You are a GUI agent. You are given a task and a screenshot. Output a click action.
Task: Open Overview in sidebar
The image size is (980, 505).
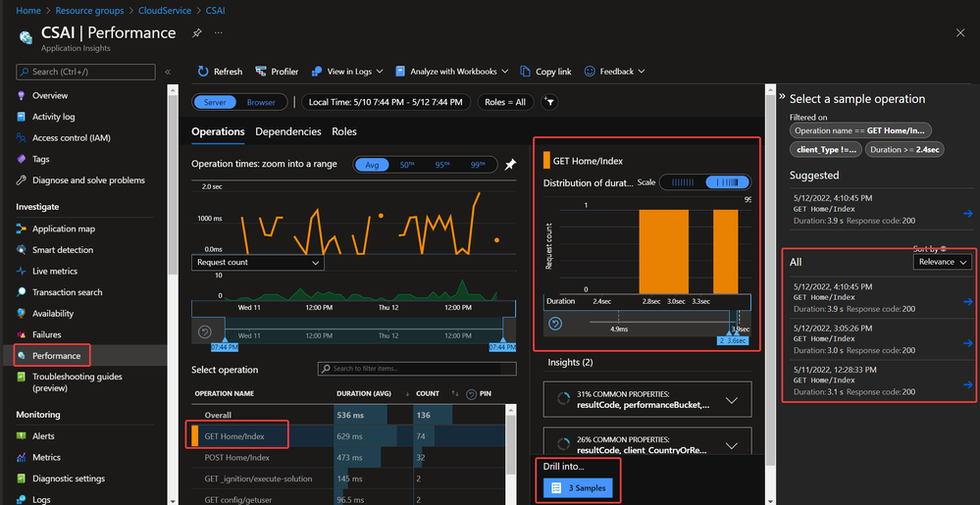click(x=50, y=96)
